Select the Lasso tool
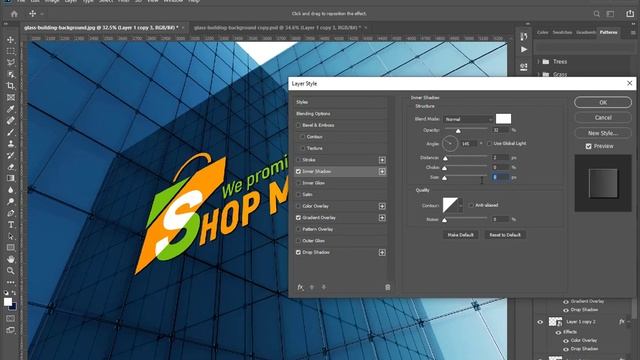 (11, 62)
